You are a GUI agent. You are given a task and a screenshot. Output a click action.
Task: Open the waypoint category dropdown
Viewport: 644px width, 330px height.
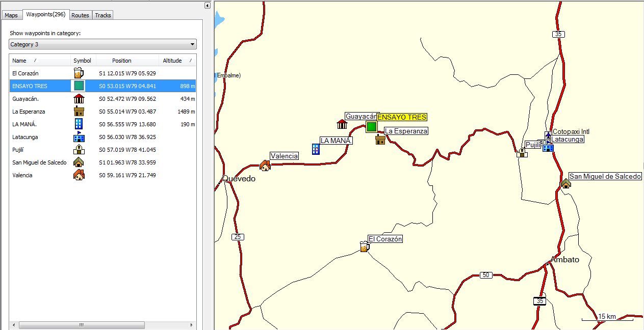coord(103,44)
